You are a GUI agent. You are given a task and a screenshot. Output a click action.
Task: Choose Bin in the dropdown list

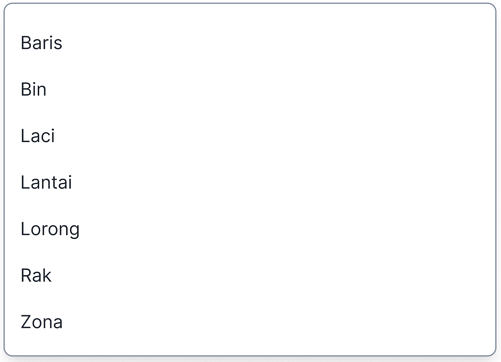[x=250, y=89]
